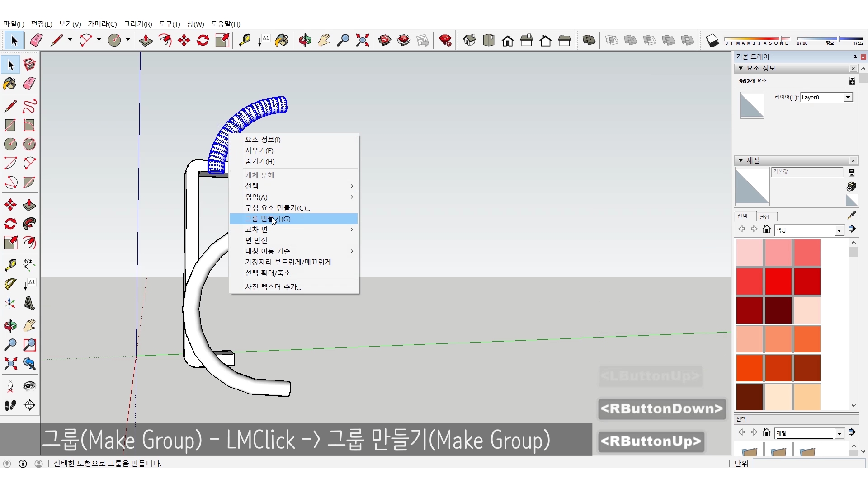Click the Zoom Extents icon in top toolbar

[362, 41]
